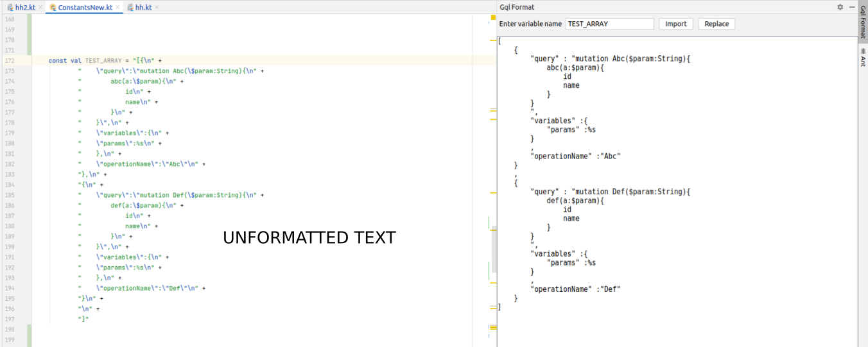Close the hh2.kt editor tab
Viewport: 868px width, 347px height.
click(40, 7)
